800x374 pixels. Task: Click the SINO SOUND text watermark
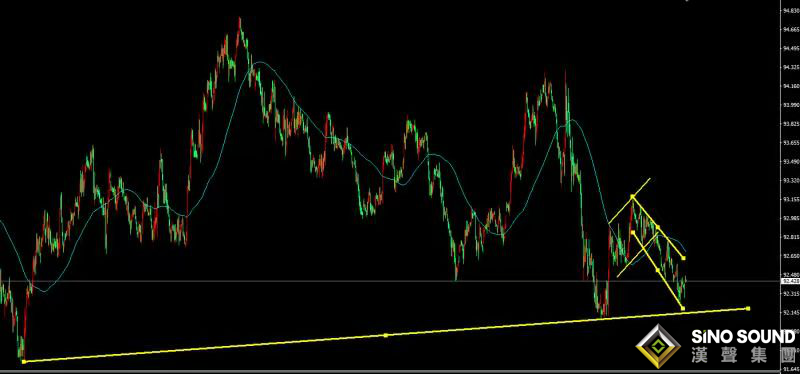tap(743, 337)
